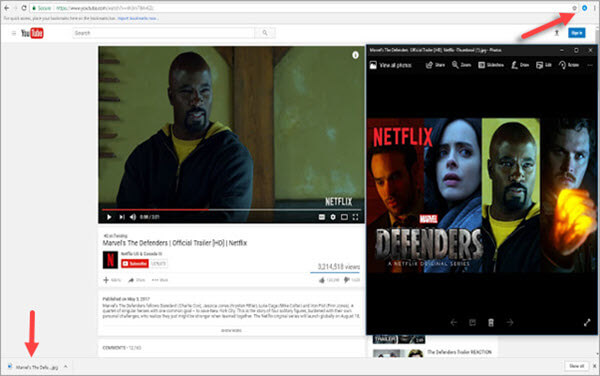Open downloaded Marvel's The Defenders jpg file
The image size is (600, 376).
[x=33, y=367]
